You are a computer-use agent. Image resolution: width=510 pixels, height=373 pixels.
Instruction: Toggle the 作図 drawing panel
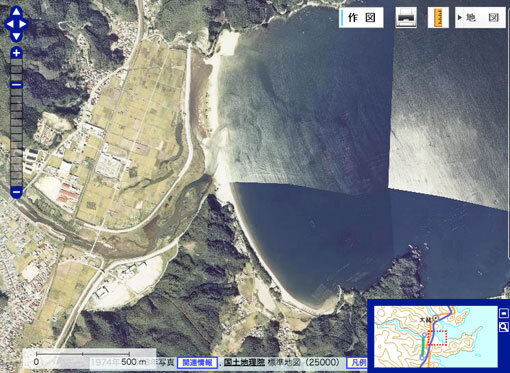coord(361,18)
